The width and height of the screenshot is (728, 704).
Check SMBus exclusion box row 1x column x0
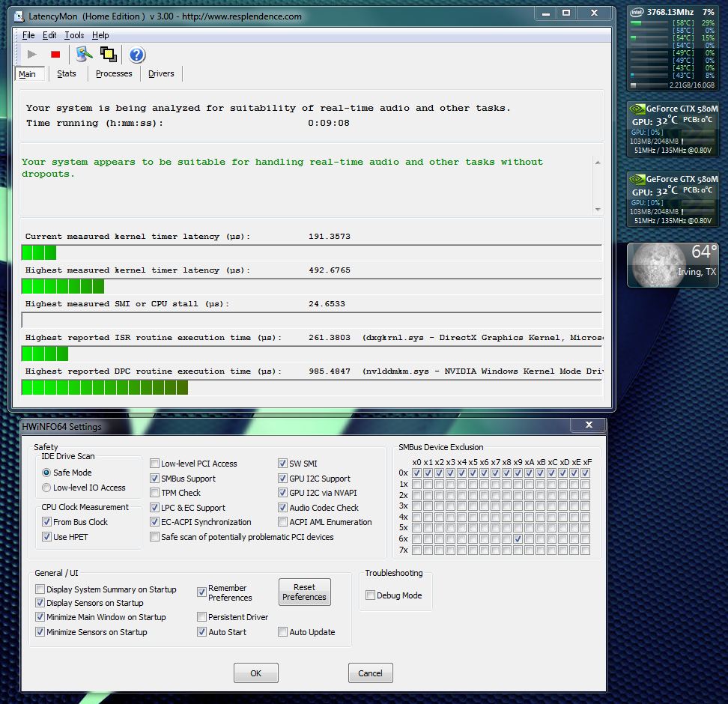(416, 484)
